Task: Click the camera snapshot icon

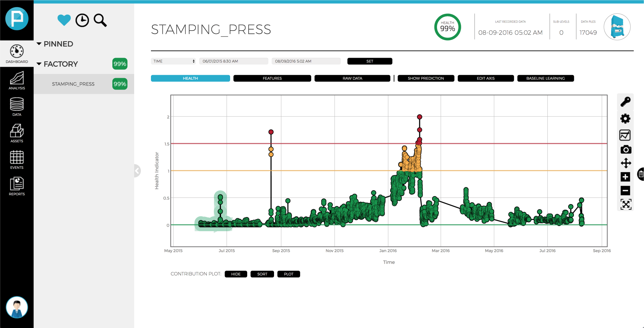Action: 626,150
